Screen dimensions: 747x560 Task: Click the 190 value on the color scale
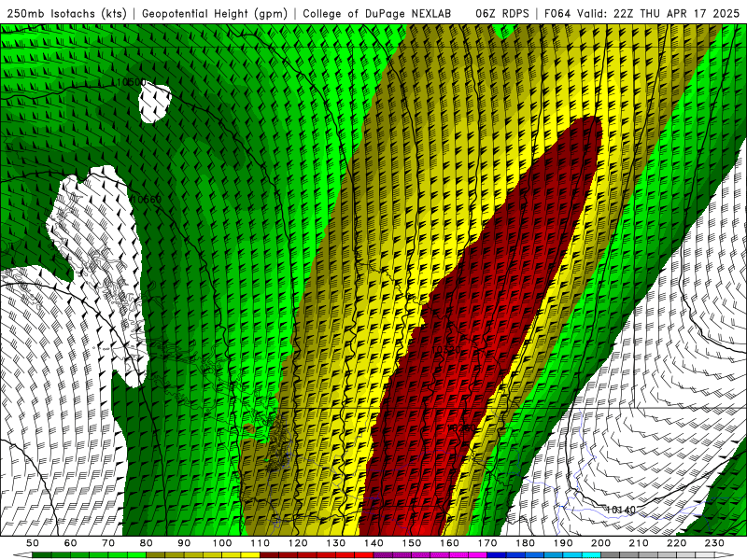pos(563,543)
